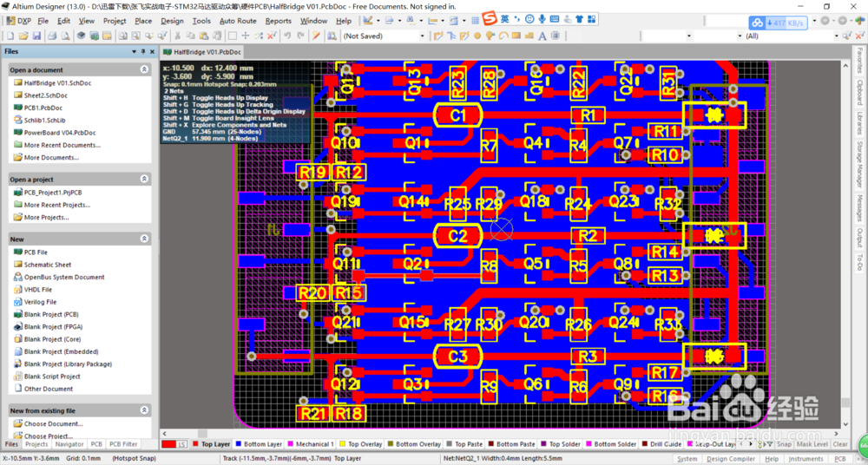Click the Mask Level button
This screenshot has width=868, height=465.
tap(812, 444)
